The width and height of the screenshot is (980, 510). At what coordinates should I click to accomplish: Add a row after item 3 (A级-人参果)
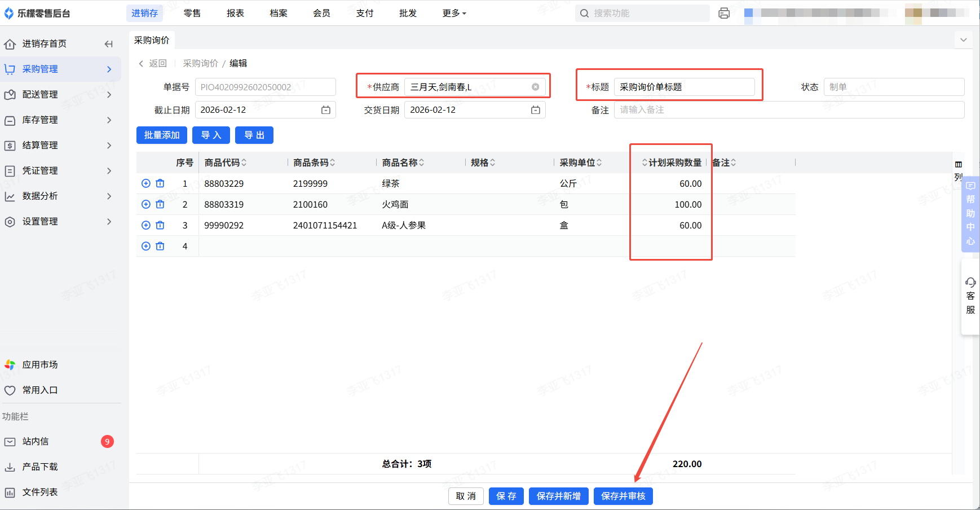click(x=146, y=225)
